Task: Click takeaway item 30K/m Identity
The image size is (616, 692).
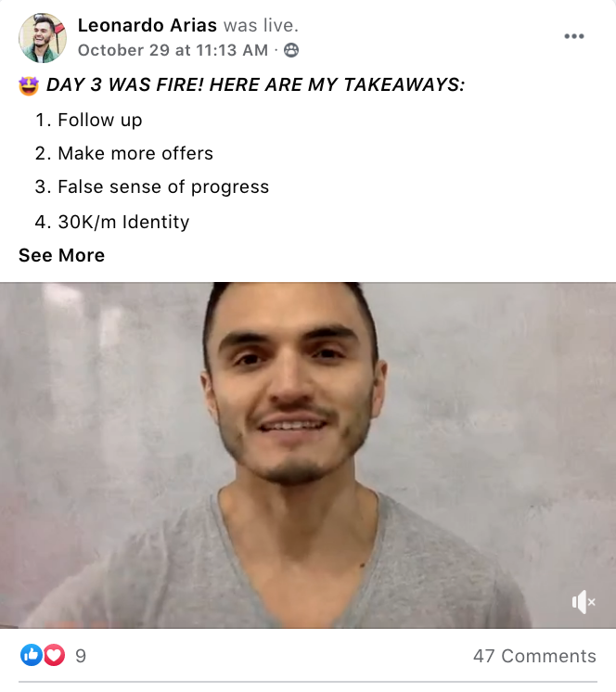Action: point(123,222)
